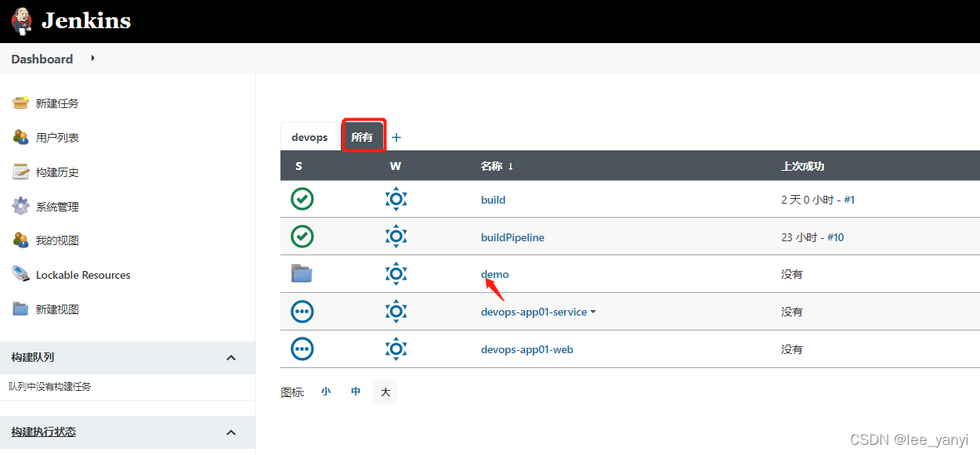
Task: Click '2 天 0 小时 - #1' cell
Action: coord(818,200)
